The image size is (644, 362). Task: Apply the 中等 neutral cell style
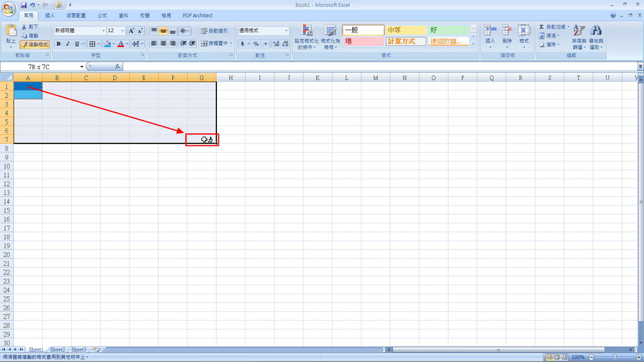coord(406,30)
